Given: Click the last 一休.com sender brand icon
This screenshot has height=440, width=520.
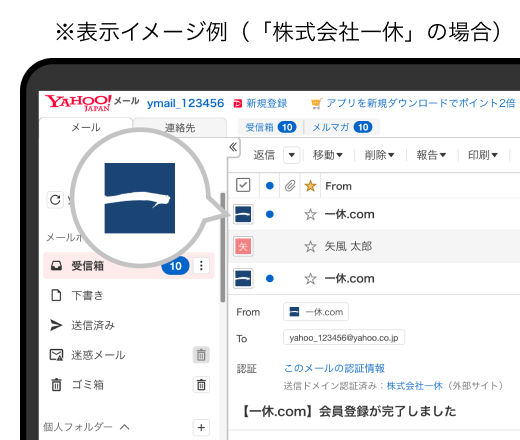Looking at the screenshot, I should pyautogui.click(x=243, y=278).
